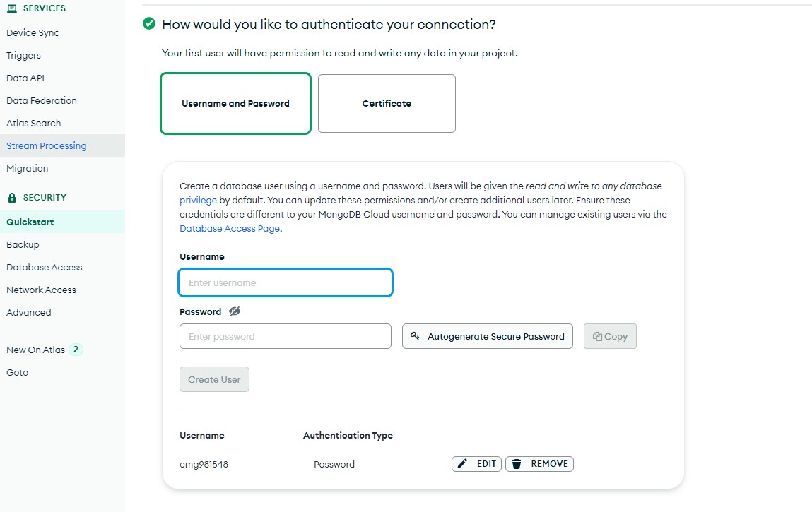
Task: Open the privilege link
Action: pos(198,200)
